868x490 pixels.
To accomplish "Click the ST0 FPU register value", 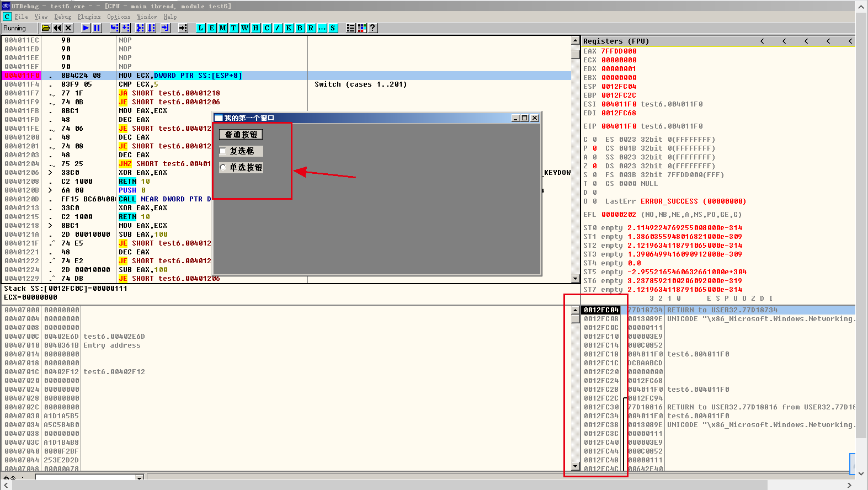I will point(685,228).
